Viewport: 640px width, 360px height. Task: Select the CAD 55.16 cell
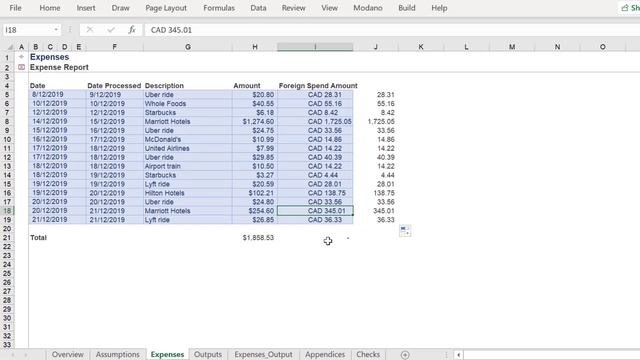315,104
